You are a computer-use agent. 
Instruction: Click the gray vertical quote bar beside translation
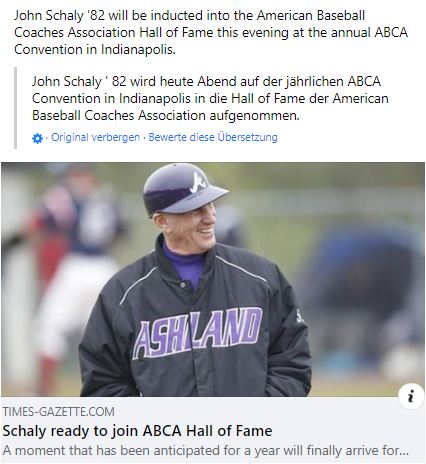(x=15, y=108)
